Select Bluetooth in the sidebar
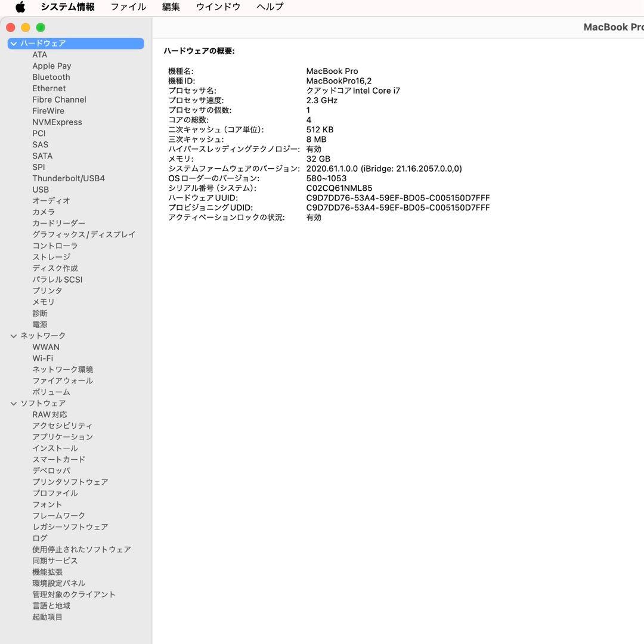This screenshot has width=644, height=644. tap(51, 77)
